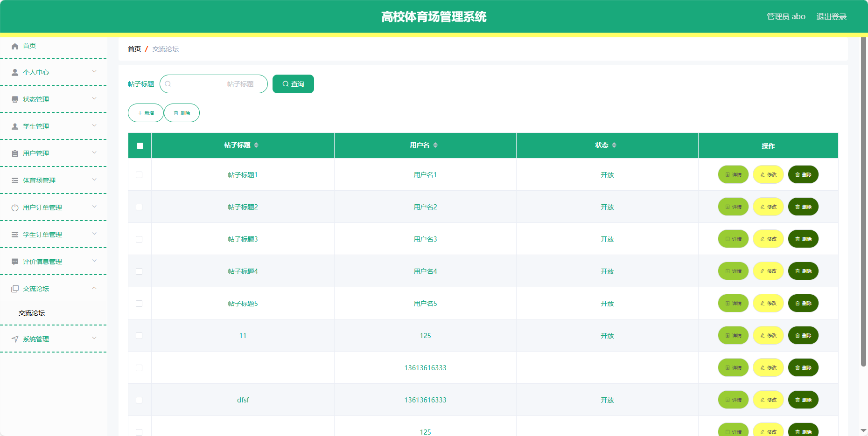
Task: Click 修改 for the dfsf row
Action: point(768,400)
